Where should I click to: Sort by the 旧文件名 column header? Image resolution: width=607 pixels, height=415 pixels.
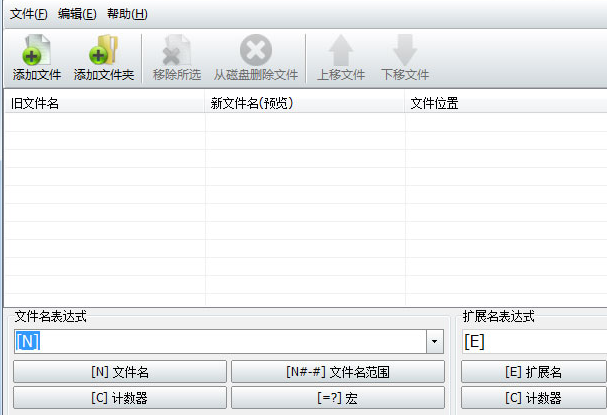[105, 103]
